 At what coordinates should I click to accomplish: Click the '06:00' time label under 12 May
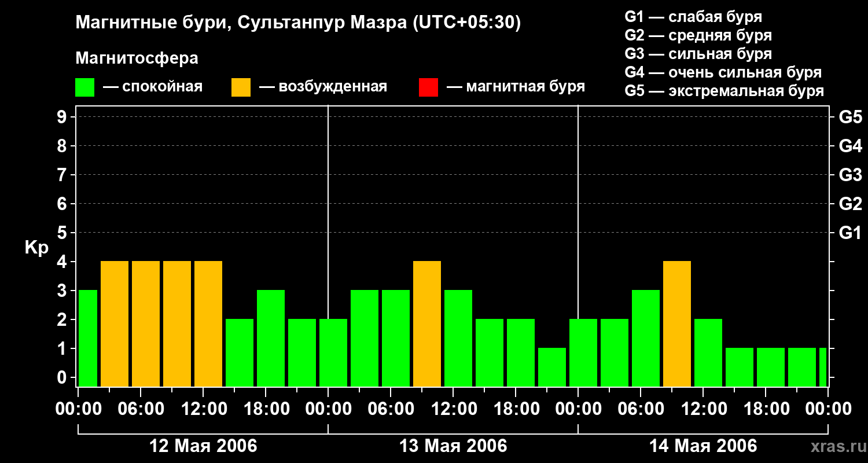(141, 409)
